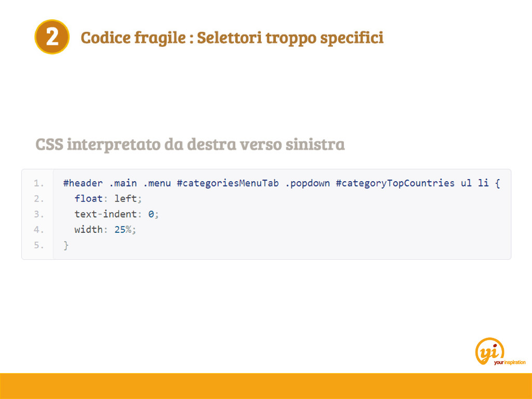Click line number 5 in code gutter
532x399 pixels.
click(x=38, y=245)
